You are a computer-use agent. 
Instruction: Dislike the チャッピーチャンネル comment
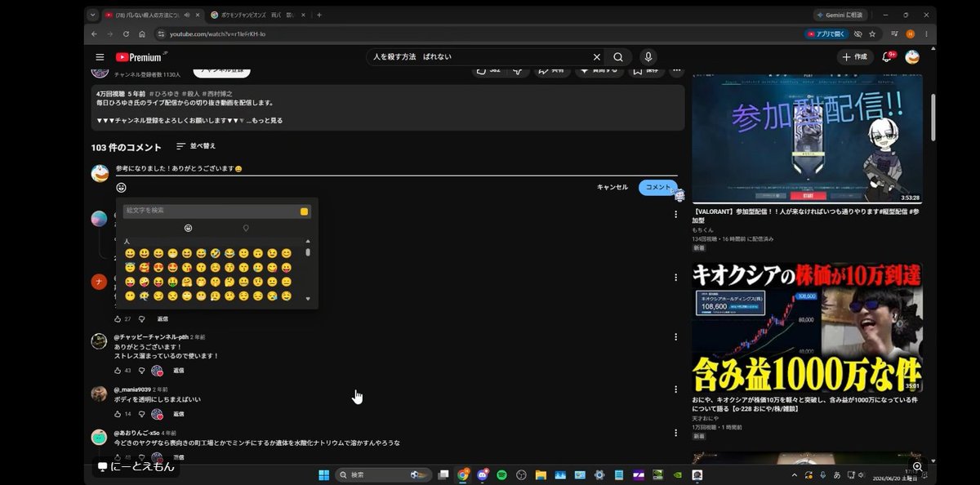point(141,371)
